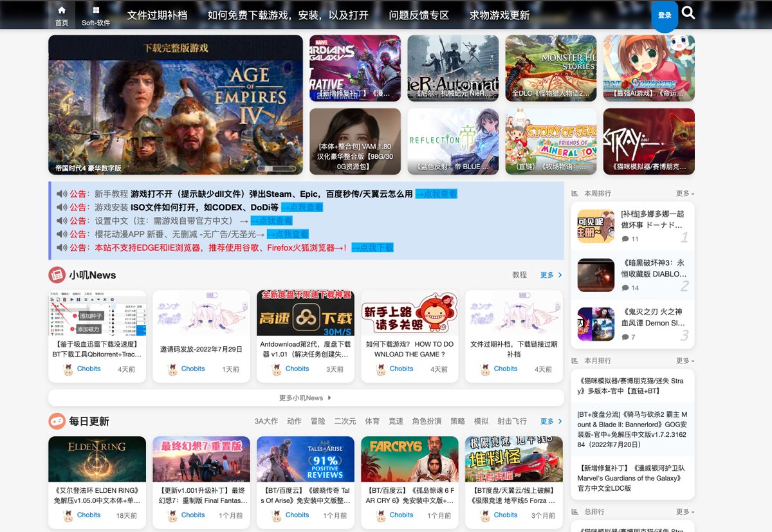Select 角色扮演 category tab

[427, 421]
